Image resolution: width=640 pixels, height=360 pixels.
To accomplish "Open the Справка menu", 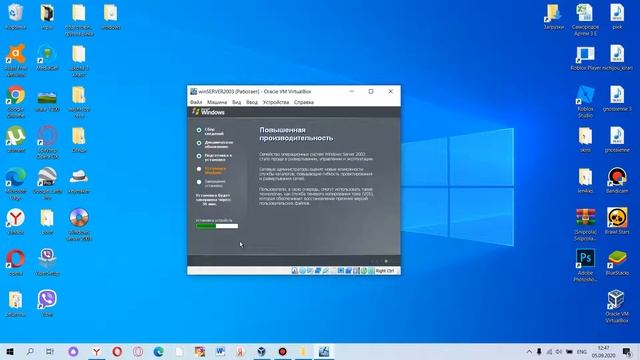I will 304,102.
